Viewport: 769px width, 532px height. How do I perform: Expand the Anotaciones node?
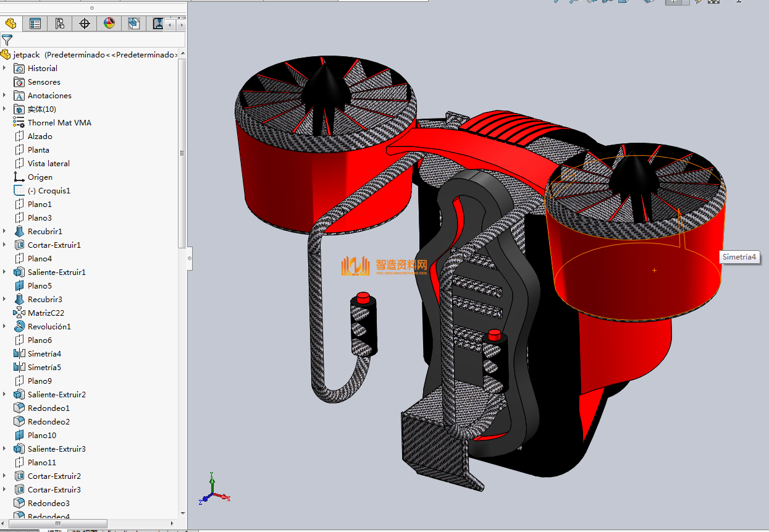pyautogui.click(x=5, y=95)
